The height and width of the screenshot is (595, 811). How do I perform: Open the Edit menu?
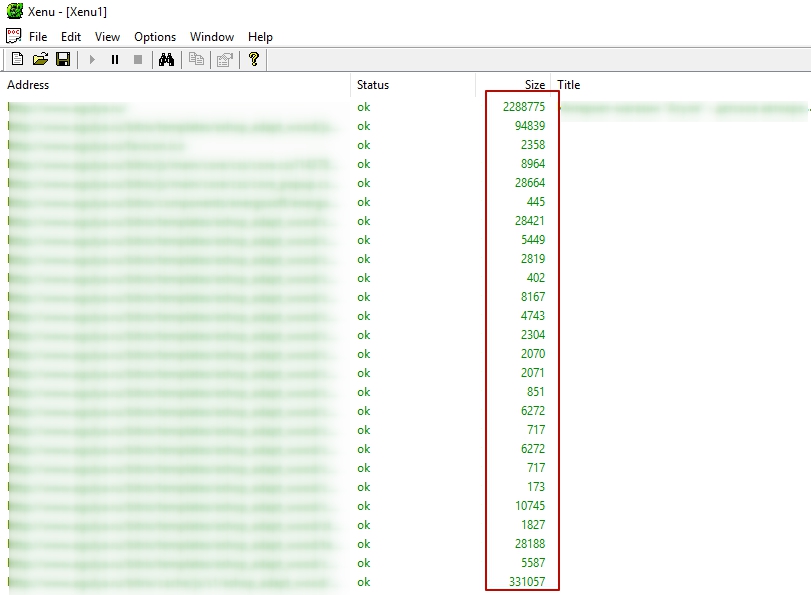click(71, 37)
